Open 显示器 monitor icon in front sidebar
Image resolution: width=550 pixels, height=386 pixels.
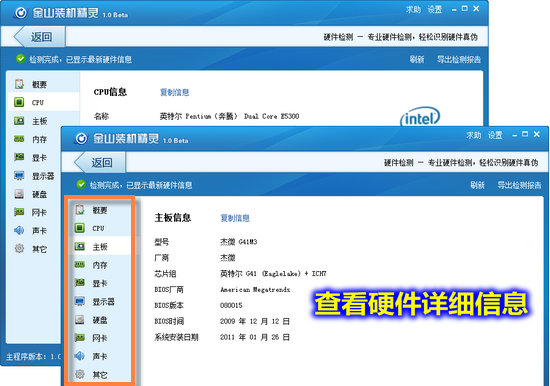click(x=80, y=301)
